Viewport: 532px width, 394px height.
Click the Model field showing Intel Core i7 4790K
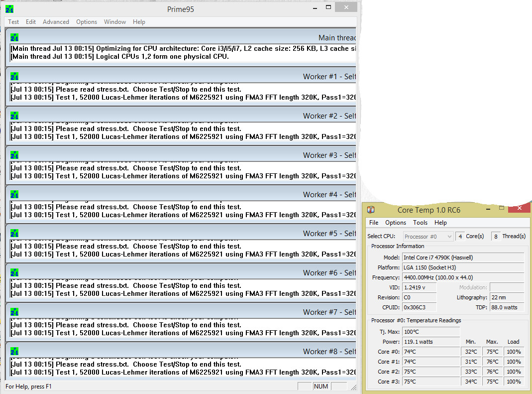pyautogui.click(x=463, y=258)
